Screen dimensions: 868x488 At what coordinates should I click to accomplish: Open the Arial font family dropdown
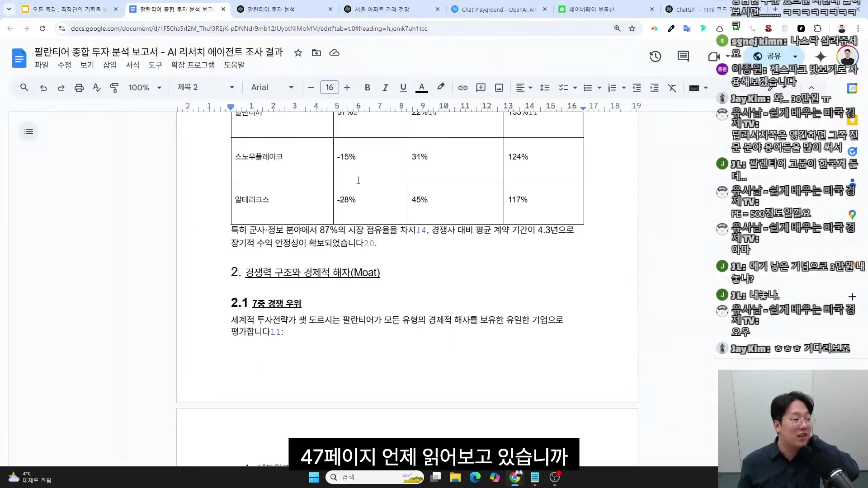click(x=272, y=87)
